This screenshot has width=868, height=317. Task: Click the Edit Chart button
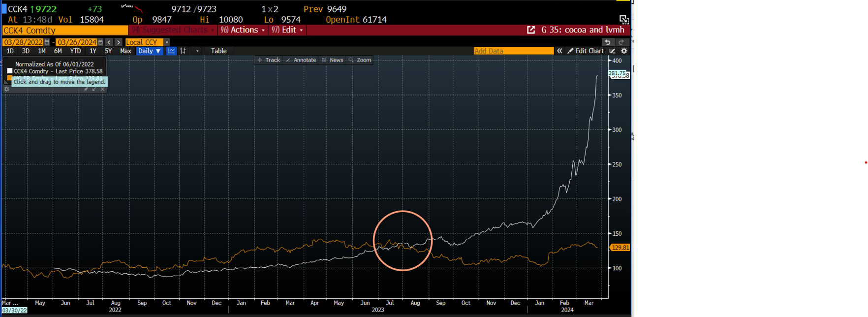click(x=586, y=51)
